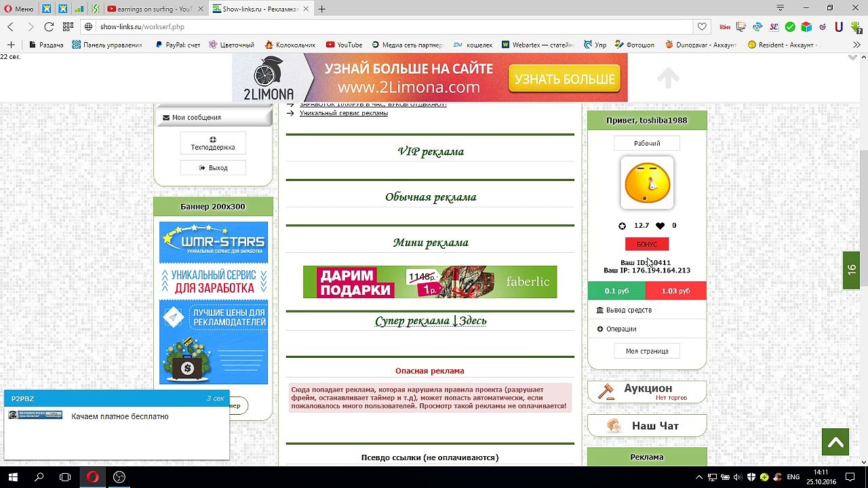
Task: Click the red-blue U extension icon
Action: [x=839, y=27]
